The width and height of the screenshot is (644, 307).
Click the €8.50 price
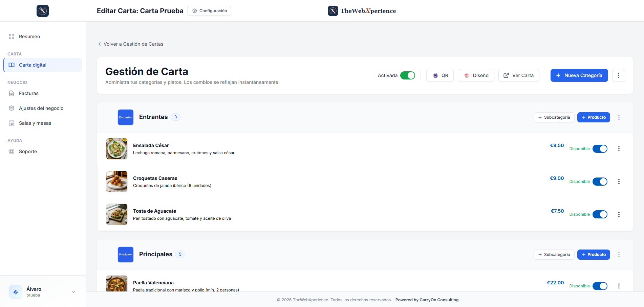pyautogui.click(x=557, y=145)
